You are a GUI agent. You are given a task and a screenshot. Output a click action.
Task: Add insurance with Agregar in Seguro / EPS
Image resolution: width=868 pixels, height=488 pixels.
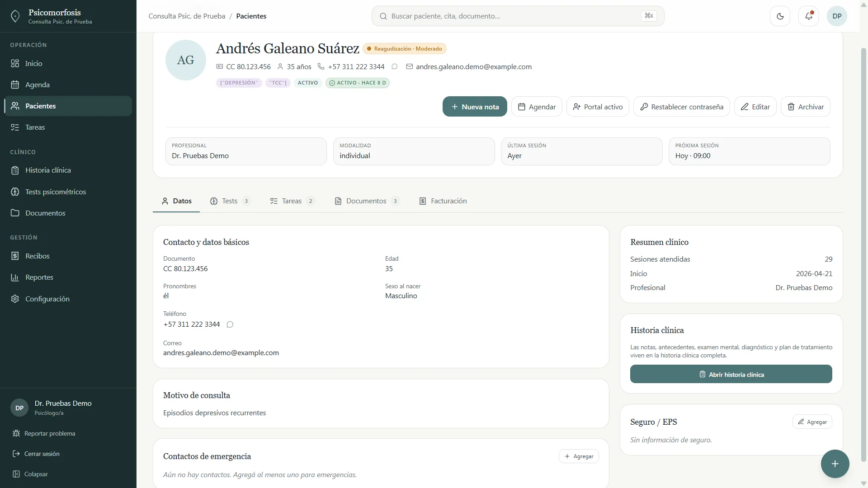coord(812,422)
